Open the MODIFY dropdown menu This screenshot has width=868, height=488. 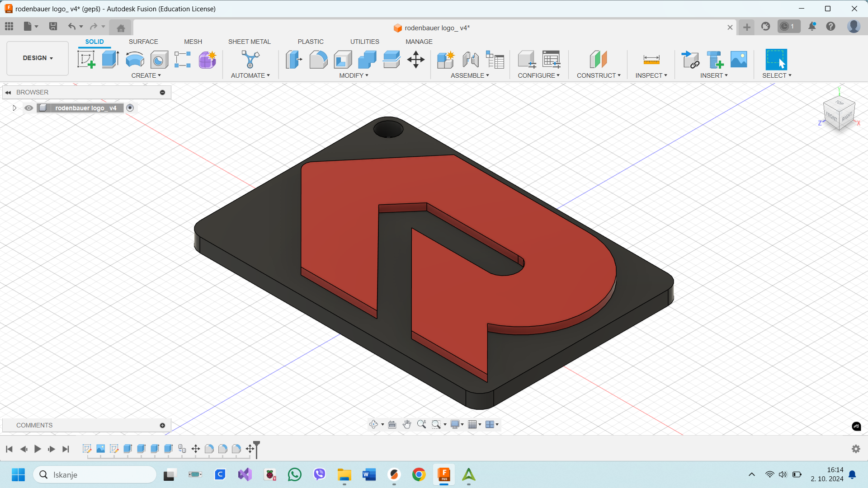[x=354, y=75]
